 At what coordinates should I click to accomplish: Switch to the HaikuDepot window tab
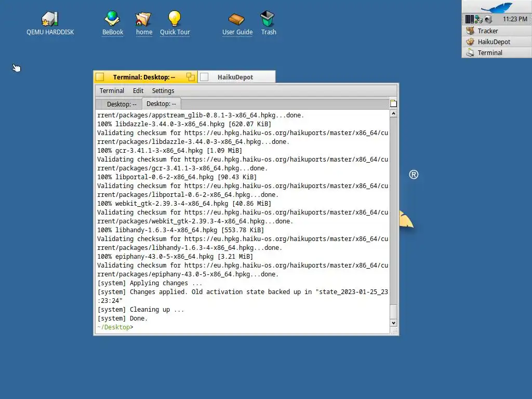[x=235, y=77]
